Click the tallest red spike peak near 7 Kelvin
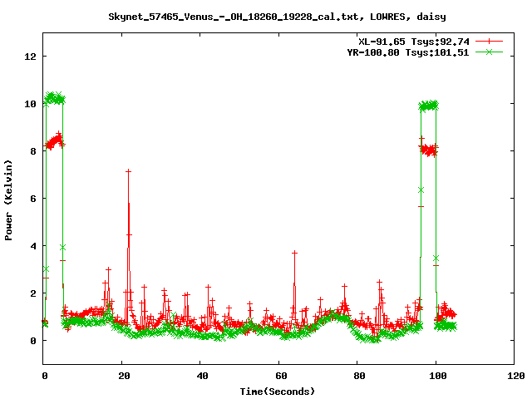This screenshot has height=399, width=532. coord(128,172)
